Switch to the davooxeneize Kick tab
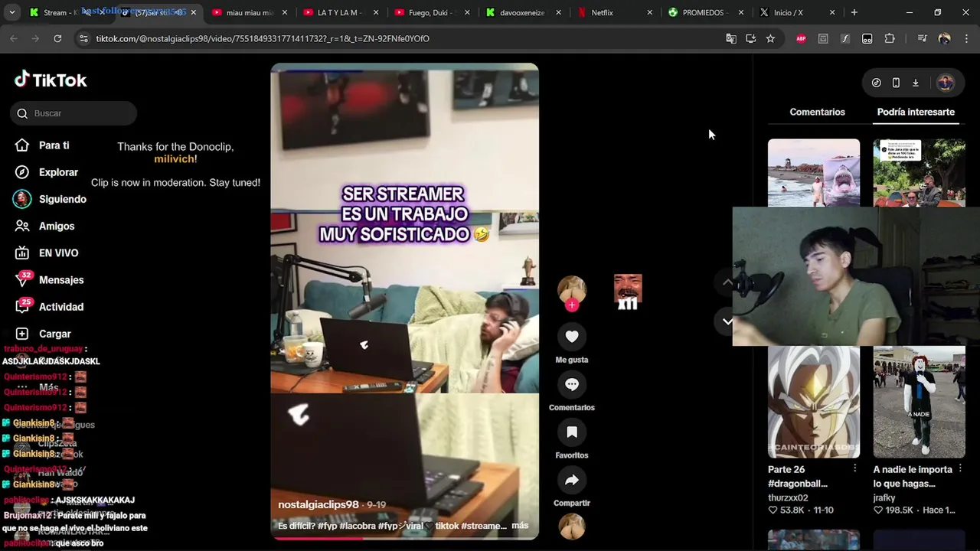Viewport: 980px width, 551px height. [523, 12]
